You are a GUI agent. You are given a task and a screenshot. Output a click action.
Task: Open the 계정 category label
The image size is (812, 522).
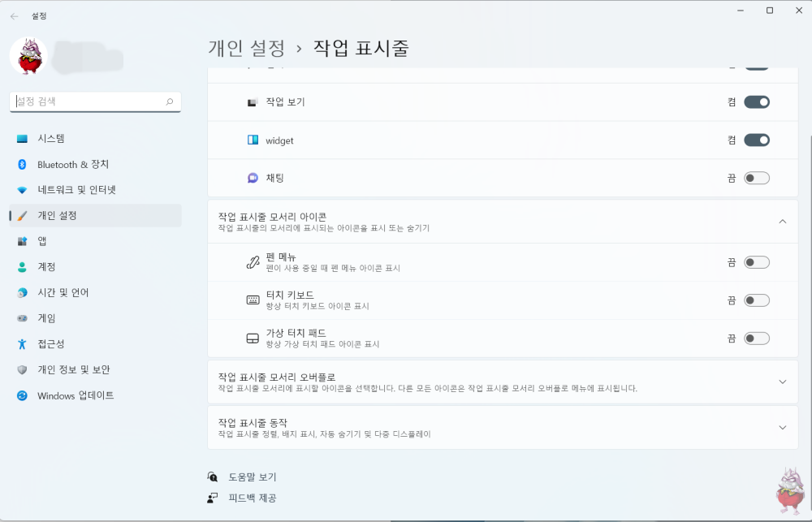(46, 267)
